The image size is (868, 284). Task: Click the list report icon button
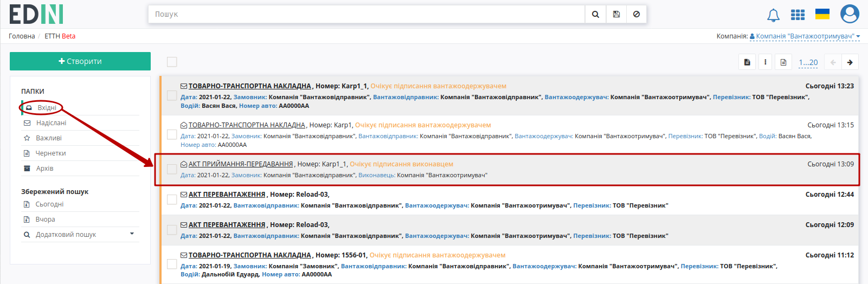tap(783, 62)
